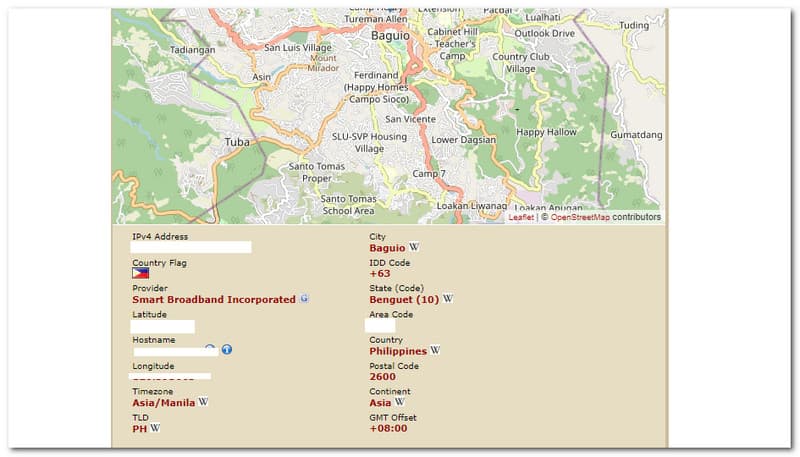This screenshot has height=457, width=800.
Task: Select the IDD code +63
Action: point(380,274)
